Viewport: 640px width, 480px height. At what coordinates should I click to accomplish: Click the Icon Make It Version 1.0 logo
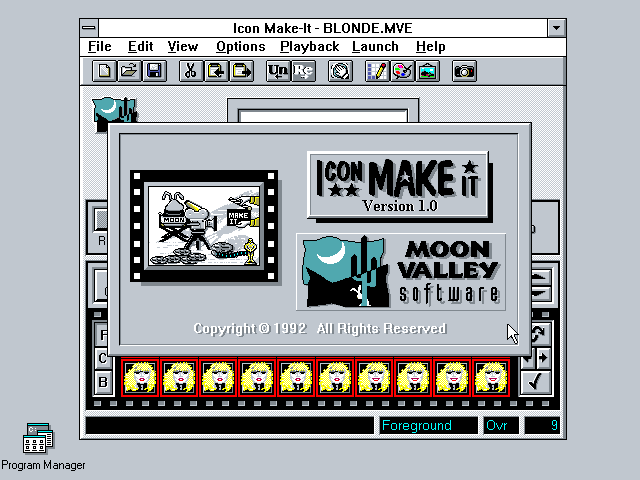pyautogui.click(x=398, y=185)
